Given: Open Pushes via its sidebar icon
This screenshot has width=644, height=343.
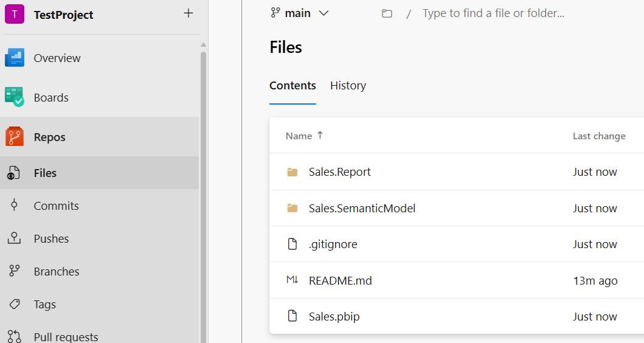Looking at the screenshot, I should [x=14, y=238].
